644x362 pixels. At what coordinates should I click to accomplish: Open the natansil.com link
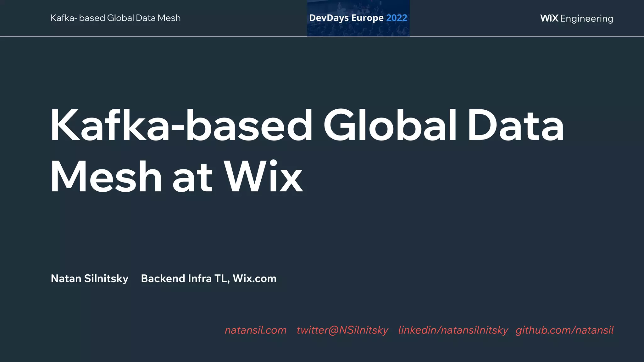point(256,330)
